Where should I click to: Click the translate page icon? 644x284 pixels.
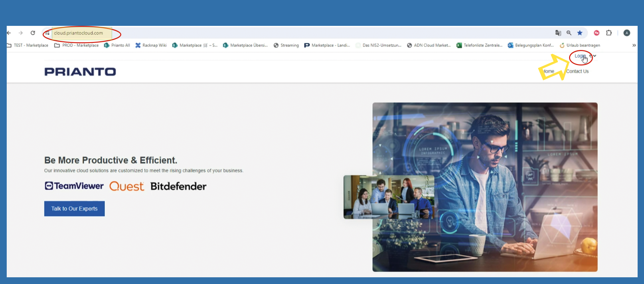pos(558,33)
